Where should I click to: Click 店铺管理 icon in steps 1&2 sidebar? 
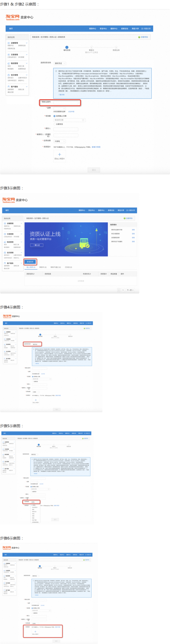click(x=9, y=43)
